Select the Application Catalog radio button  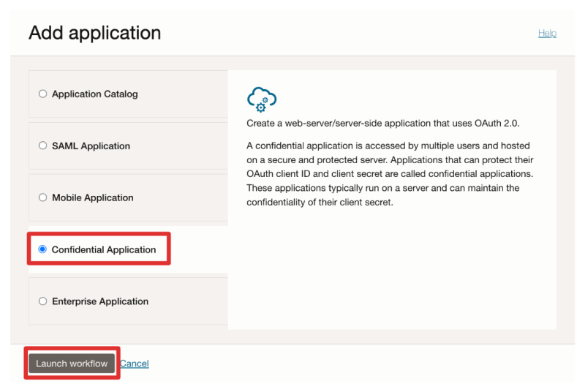tap(42, 94)
